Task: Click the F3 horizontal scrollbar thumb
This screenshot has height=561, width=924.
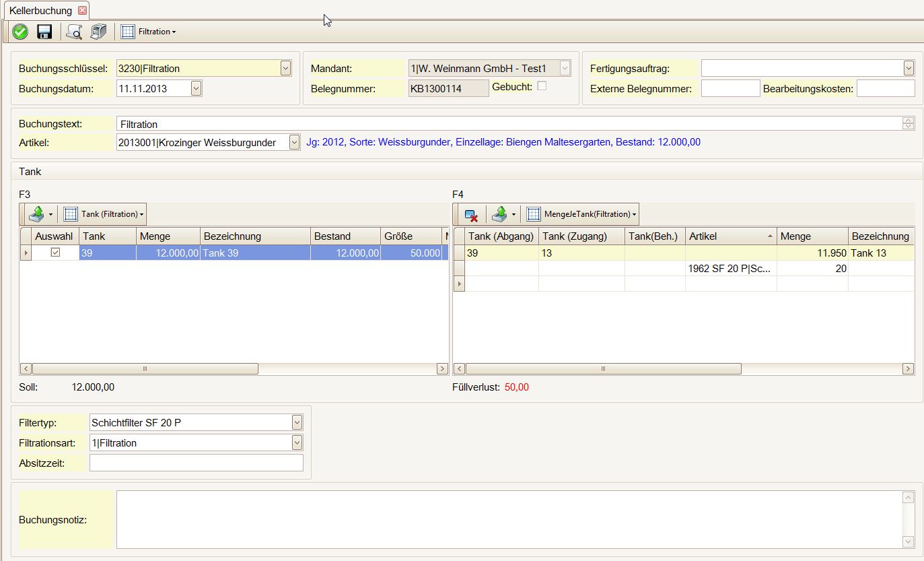Action: (145, 368)
